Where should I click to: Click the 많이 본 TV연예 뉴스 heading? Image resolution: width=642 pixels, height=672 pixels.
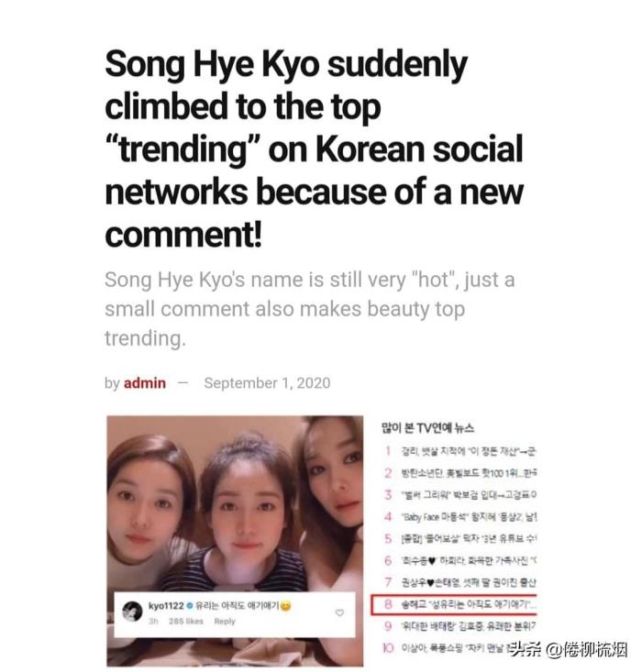click(428, 428)
